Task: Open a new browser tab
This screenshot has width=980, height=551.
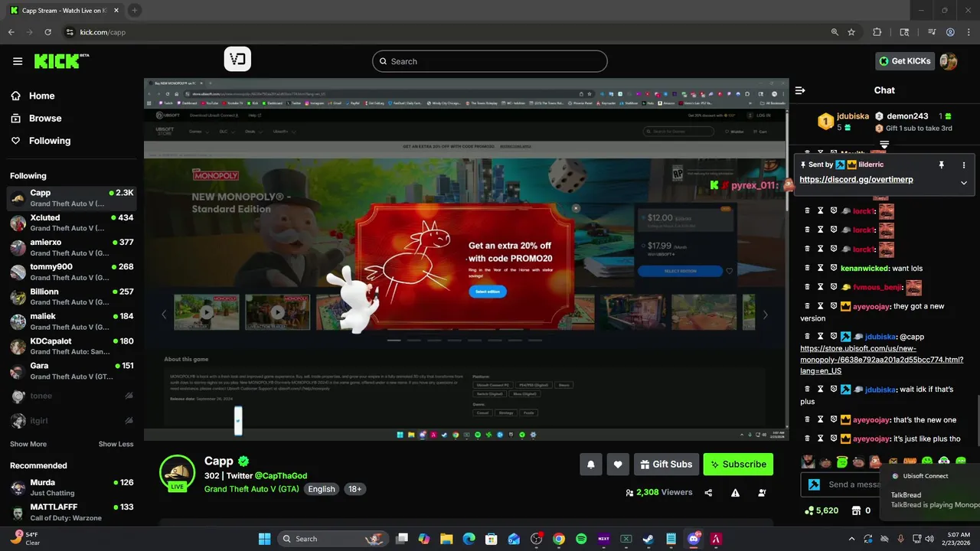Action: (x=134, y=10)
